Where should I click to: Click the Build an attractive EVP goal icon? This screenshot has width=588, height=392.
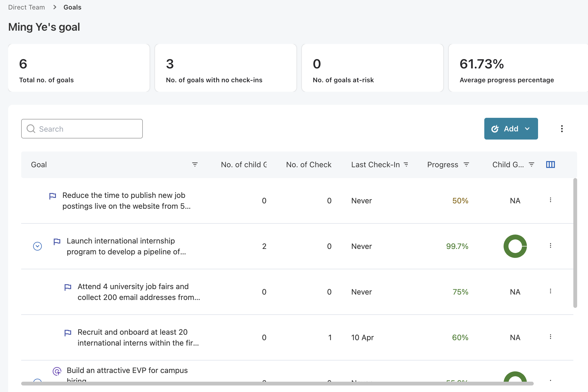coord(57,371)
